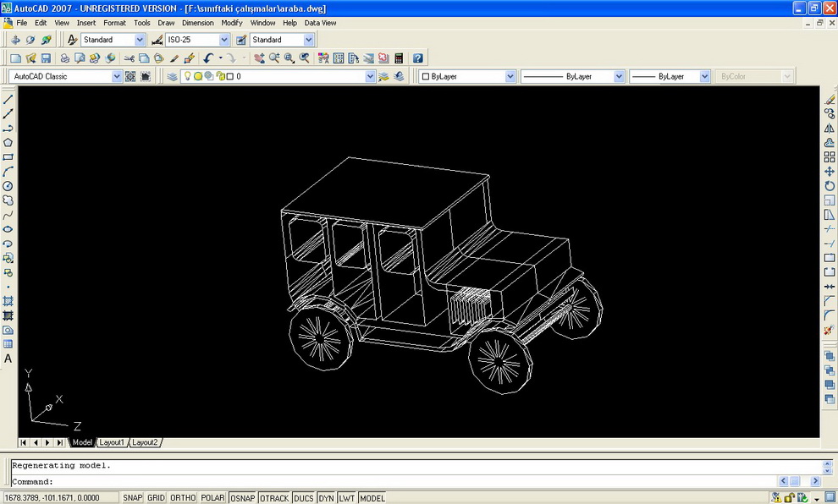Click the MODEL button in status bar
The image size is (838, 504).
[372, 497]
